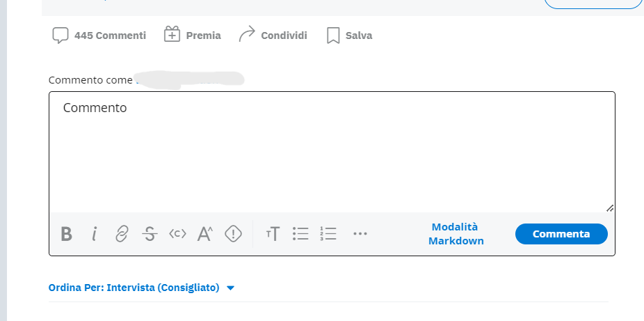Apply strikethrough formatting to the comment

(x=150, y=234)
